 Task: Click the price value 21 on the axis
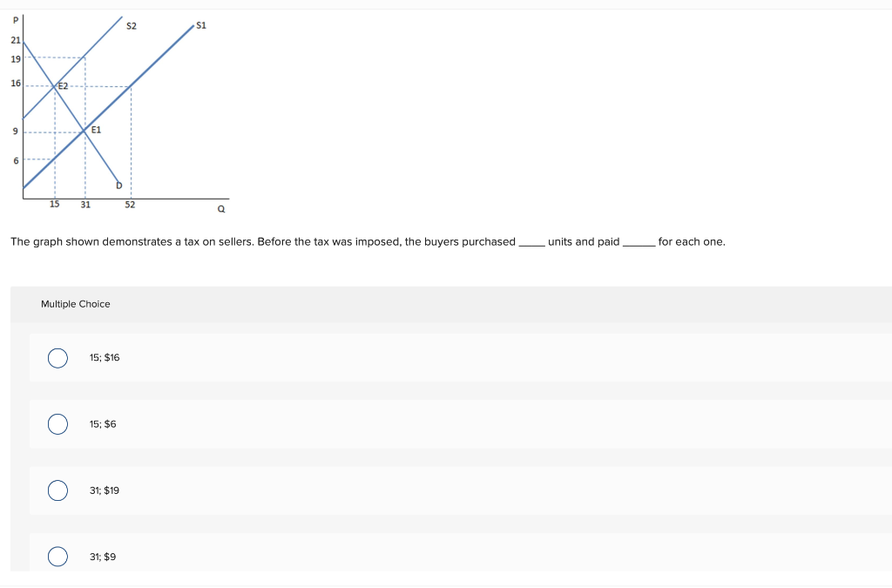tap(15, 40)
